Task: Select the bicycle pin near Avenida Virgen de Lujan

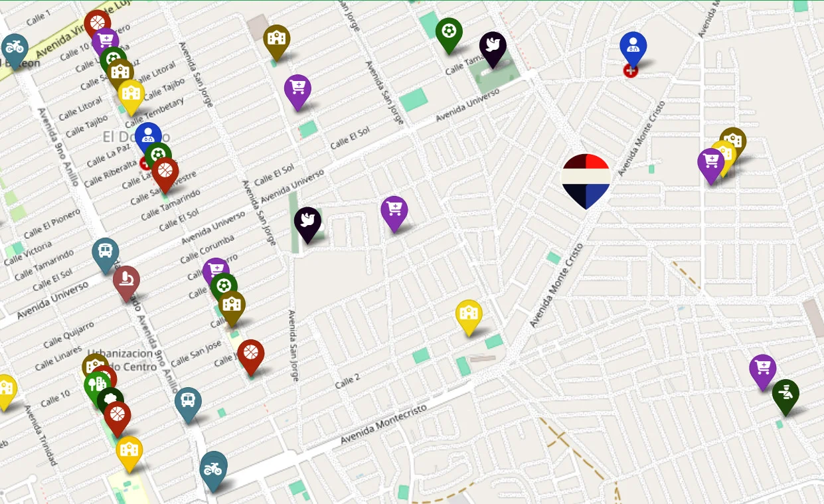Action: (14, 50)
